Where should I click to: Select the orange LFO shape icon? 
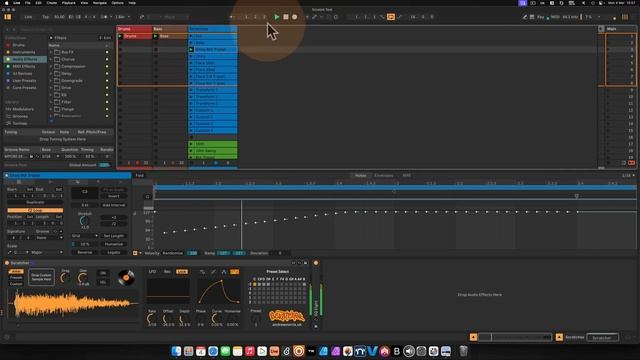pos(234,272)
